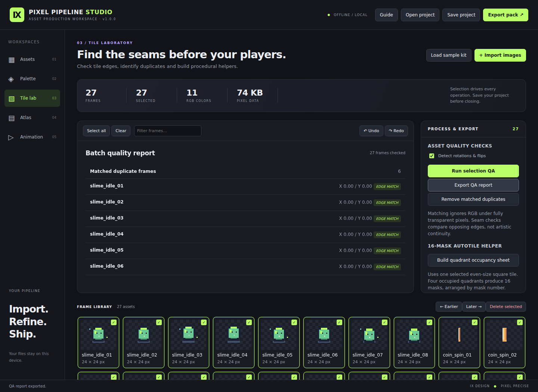Click Save project button
The height and width of the screenshot is (392, 538).
[x=461, y=15]
